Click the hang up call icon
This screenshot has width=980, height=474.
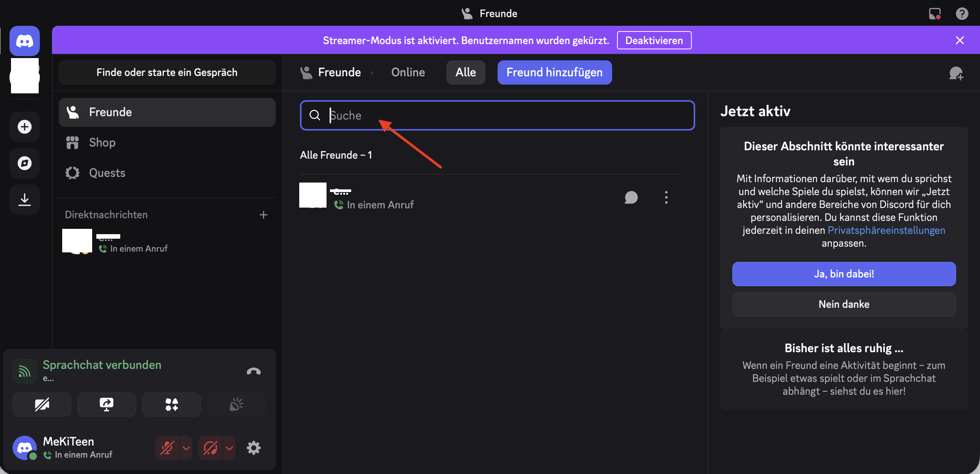253,371
